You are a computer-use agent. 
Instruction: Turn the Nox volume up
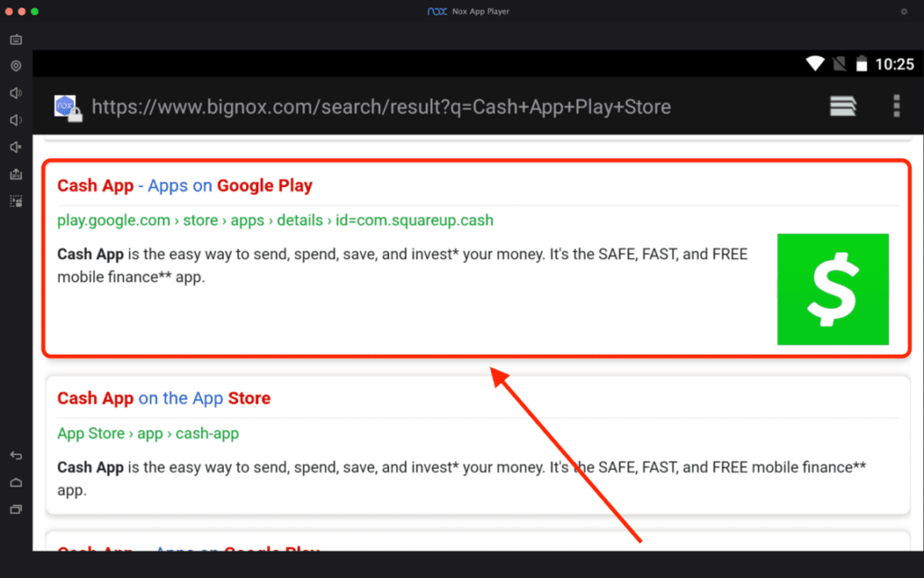pyautogui.click(x=16, y=93)
